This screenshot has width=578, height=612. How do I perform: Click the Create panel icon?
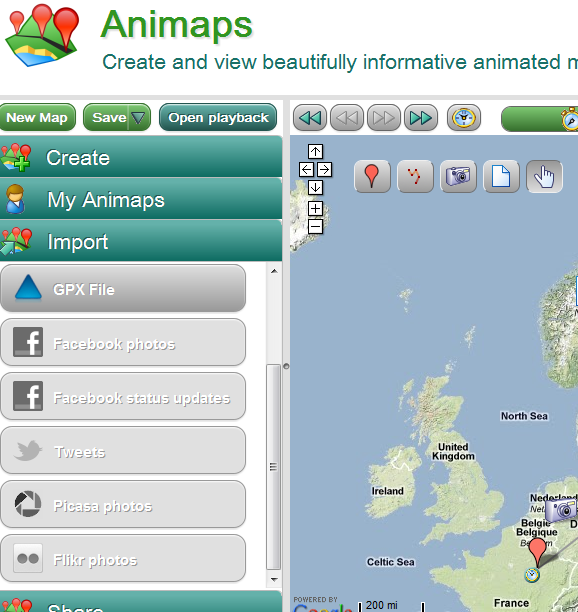click(x=16, y=157)
